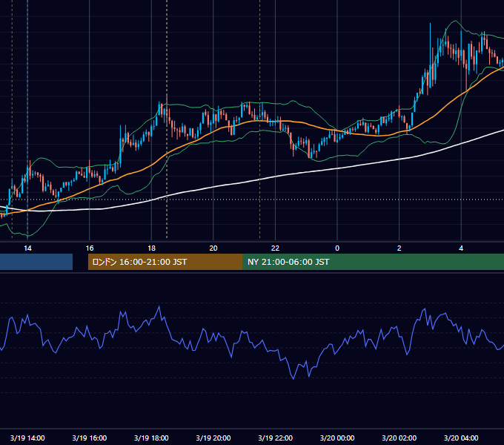The image size is (504, 445).
Task: Click hour 14 on the price chart axis
Action: pyautogui.click(x=27, y=248)
